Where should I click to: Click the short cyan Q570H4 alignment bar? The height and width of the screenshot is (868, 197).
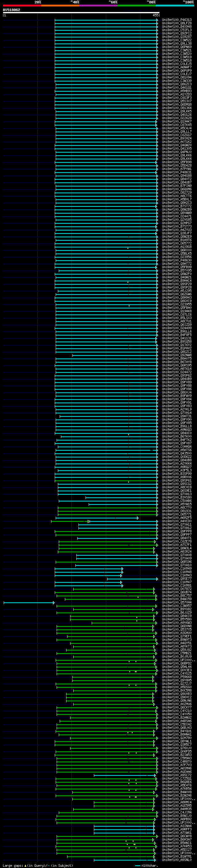[29, 603]
